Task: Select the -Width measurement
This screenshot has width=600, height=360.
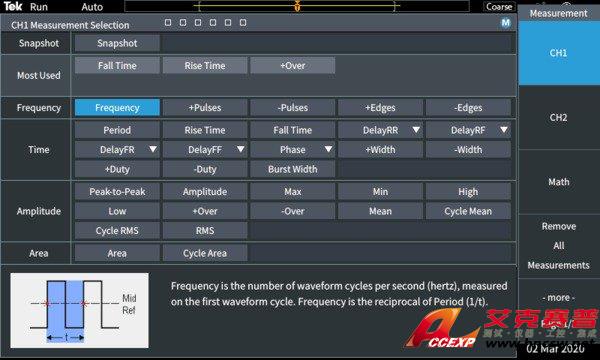Action: [x=468, y=150]
